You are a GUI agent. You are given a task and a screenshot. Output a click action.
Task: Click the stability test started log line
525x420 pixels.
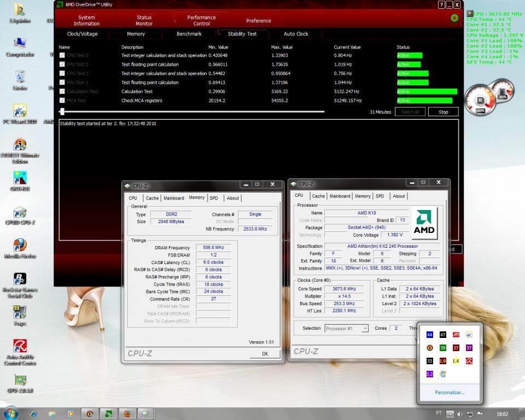coord(108,124)
